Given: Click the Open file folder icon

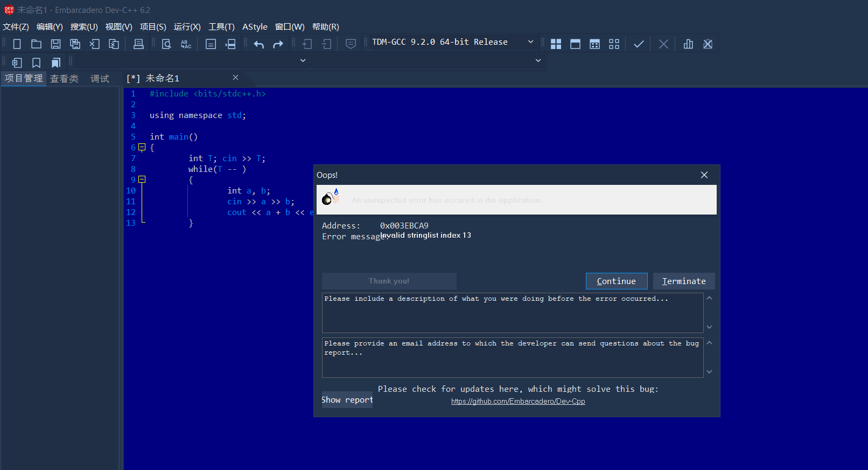Looking at the screenshot, I should tap(36, 44).
